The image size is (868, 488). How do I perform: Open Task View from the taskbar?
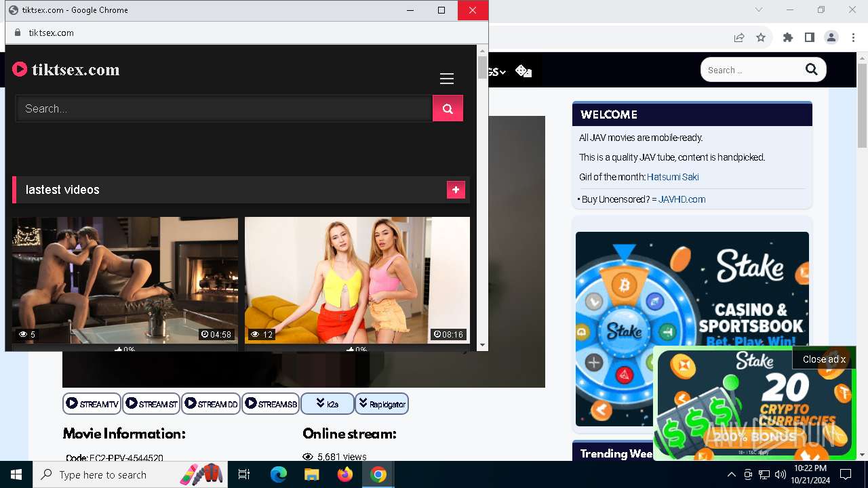(244, 474)
